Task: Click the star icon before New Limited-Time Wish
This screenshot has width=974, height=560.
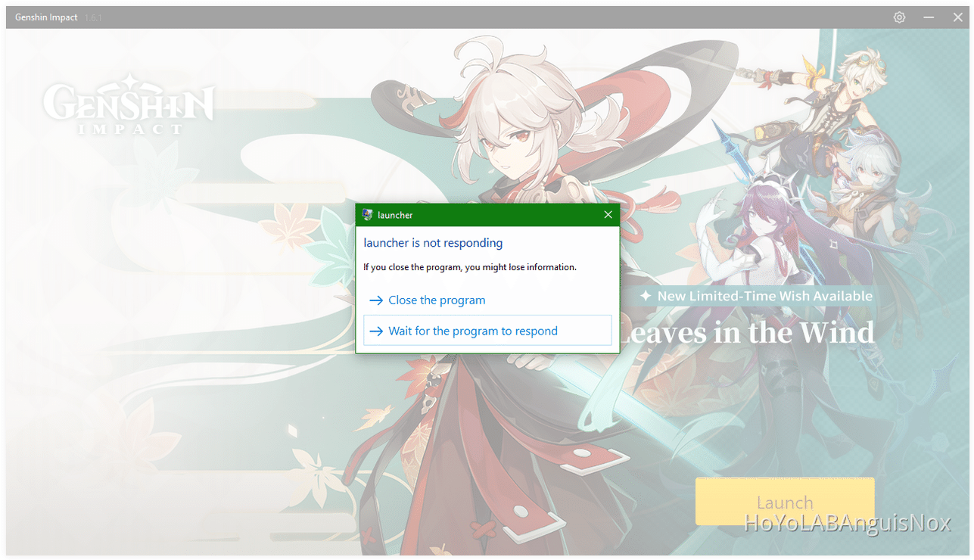Action: (647, 296)
